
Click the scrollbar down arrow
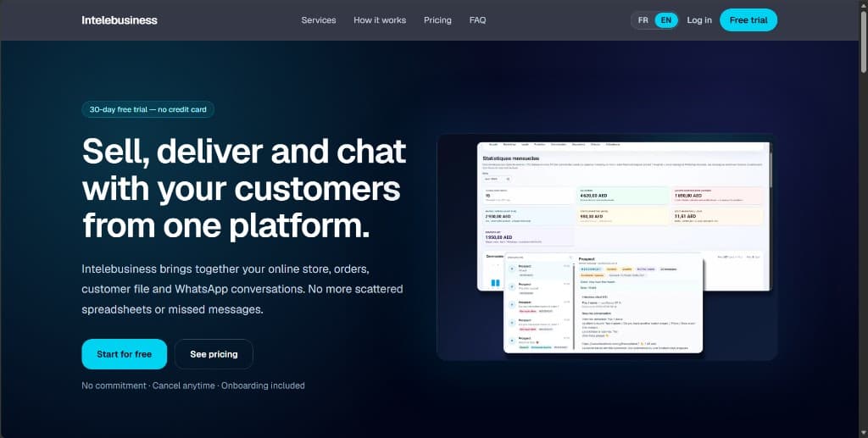863,433
